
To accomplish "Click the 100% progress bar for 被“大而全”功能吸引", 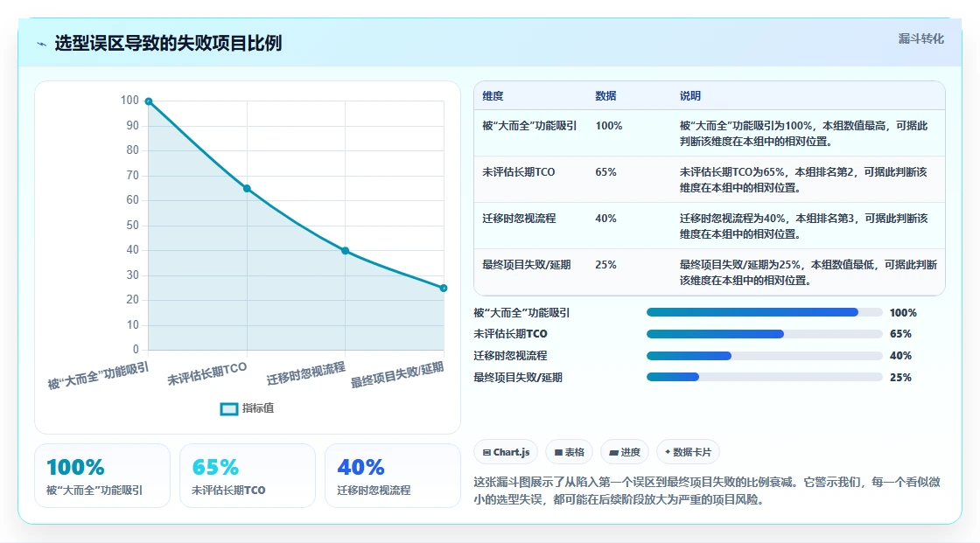I will (764, 312).
